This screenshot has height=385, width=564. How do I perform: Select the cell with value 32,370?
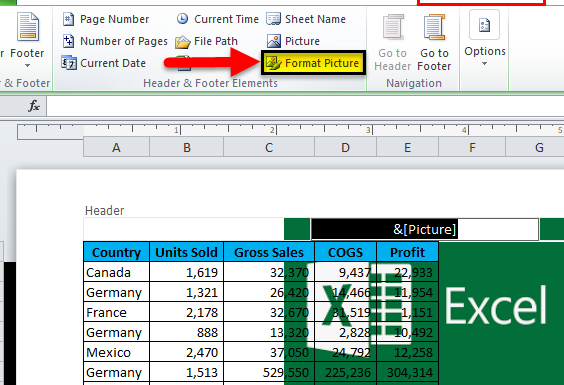269,272
